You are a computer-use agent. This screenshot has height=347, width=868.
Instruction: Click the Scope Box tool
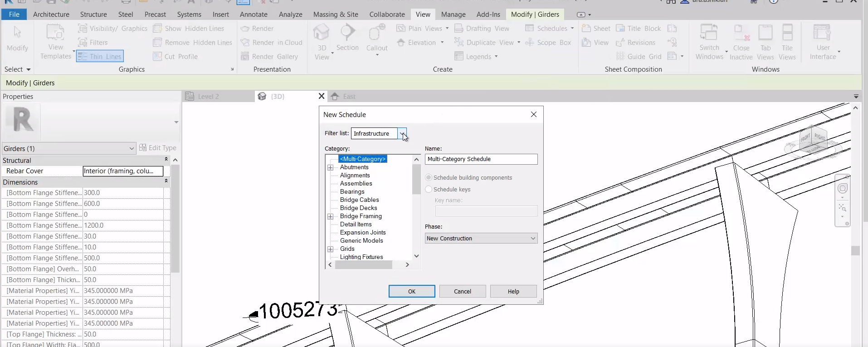(548, 43)
